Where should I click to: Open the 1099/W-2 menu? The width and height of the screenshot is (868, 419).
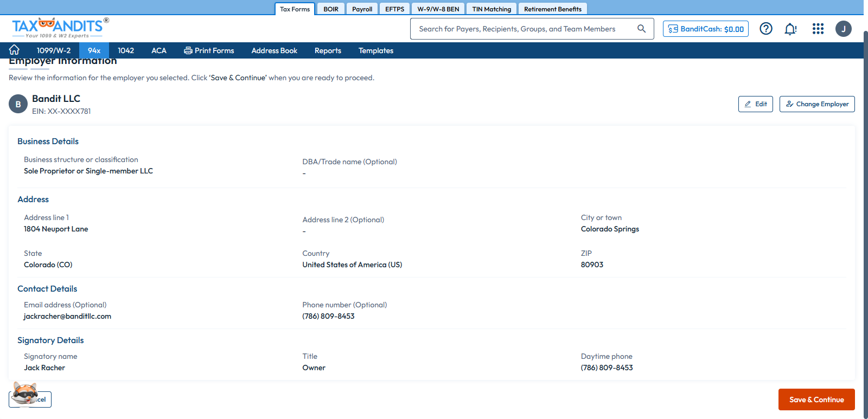pyautogui.click(x=54, y=50)
